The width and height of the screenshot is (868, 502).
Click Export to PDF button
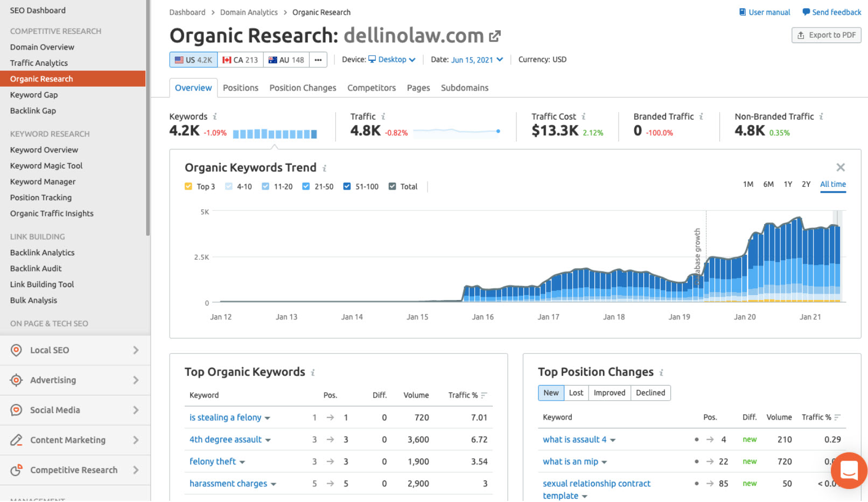pos(827,35)
